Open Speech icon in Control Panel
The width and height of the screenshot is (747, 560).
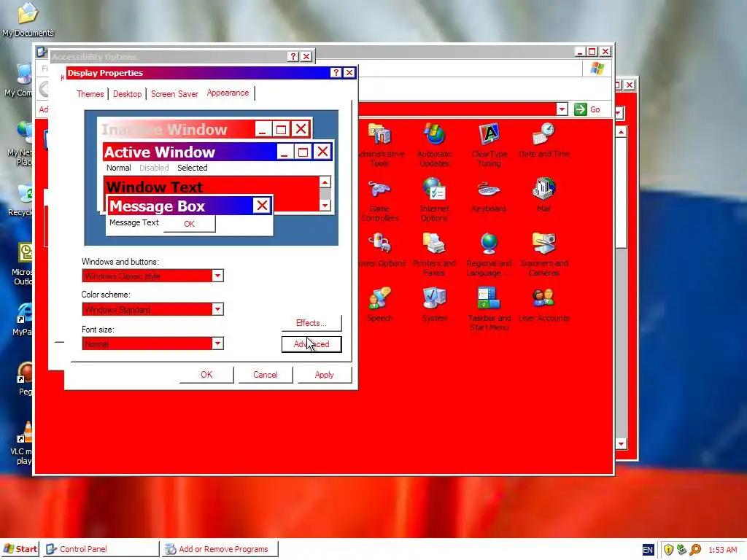point(379,305)
